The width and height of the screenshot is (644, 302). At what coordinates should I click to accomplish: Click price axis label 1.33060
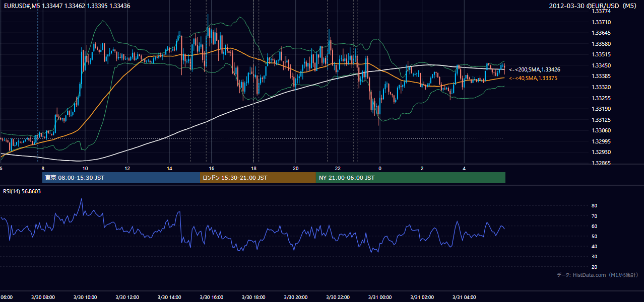[601, 130]
